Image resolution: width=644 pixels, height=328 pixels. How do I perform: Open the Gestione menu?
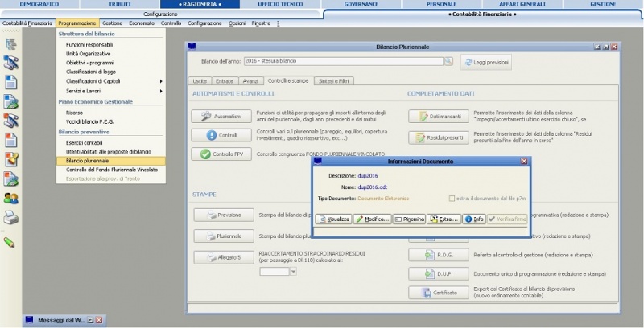[113, 23]
